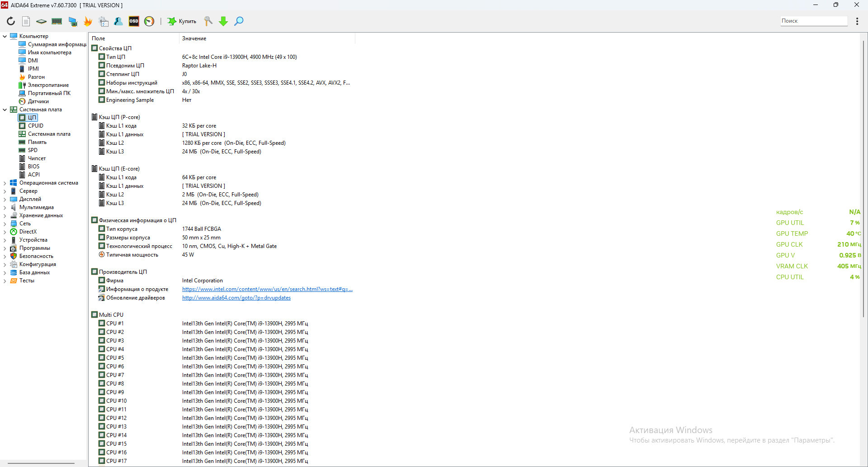Screen dimensions: 868x467
Task: Select Датчики sensors tree item
Action: click(38, 101)
